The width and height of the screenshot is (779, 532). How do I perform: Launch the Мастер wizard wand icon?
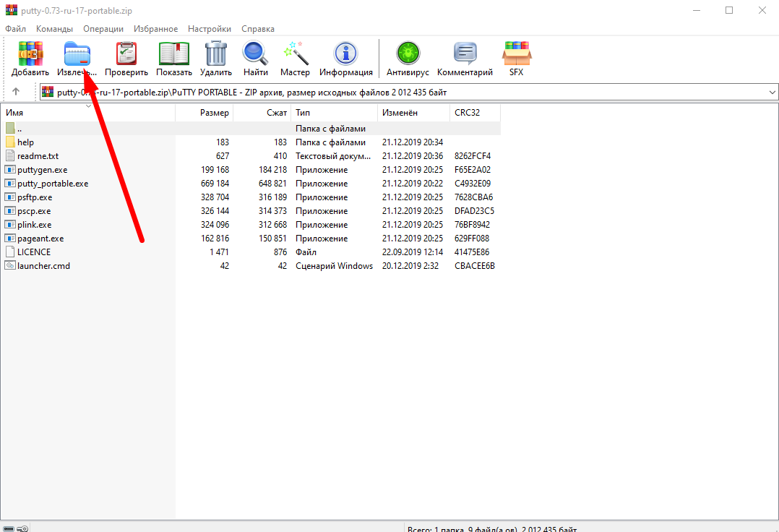point(295,53)
